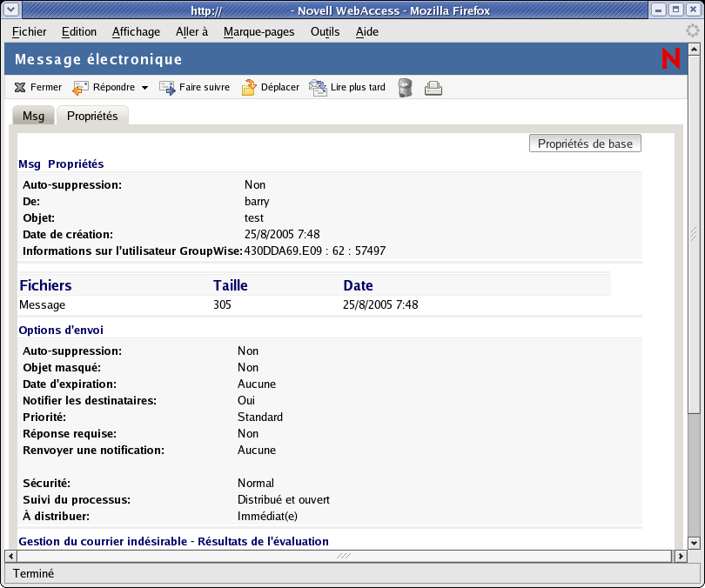The image size is (705, 588).
Task: Reply using the Répondre label
Action: click(x=114, y=87)
